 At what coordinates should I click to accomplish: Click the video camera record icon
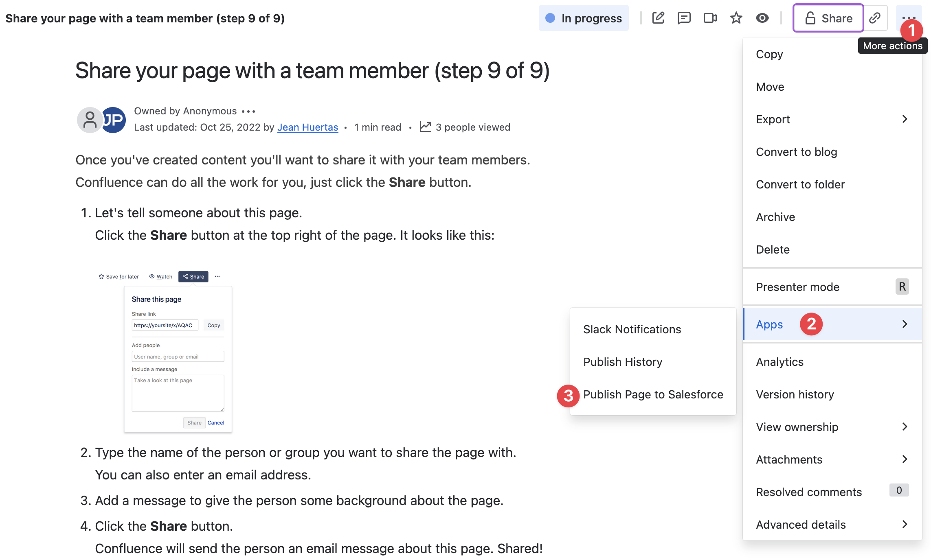pos(710,18)
